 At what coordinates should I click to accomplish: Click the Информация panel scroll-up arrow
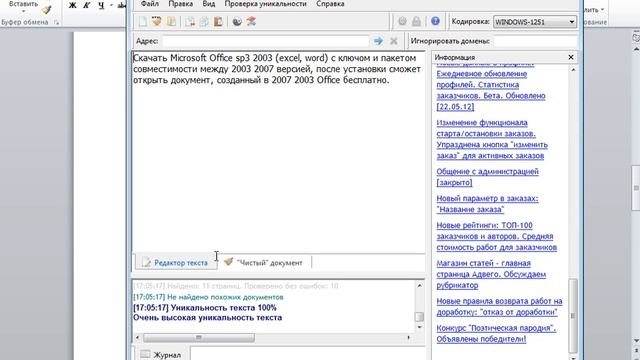[x=573, y=70]
